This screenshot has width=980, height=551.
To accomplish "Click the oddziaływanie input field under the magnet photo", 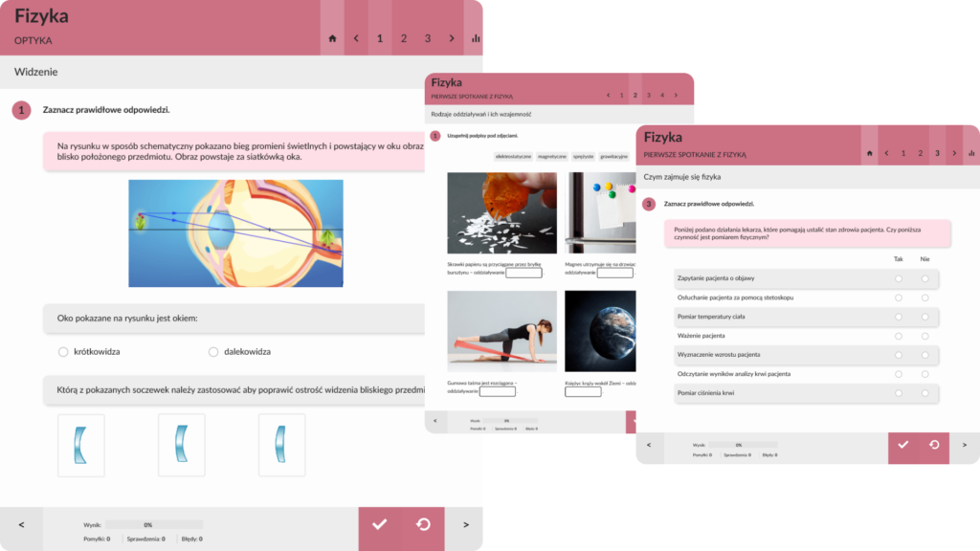I will tap(617, 271).
